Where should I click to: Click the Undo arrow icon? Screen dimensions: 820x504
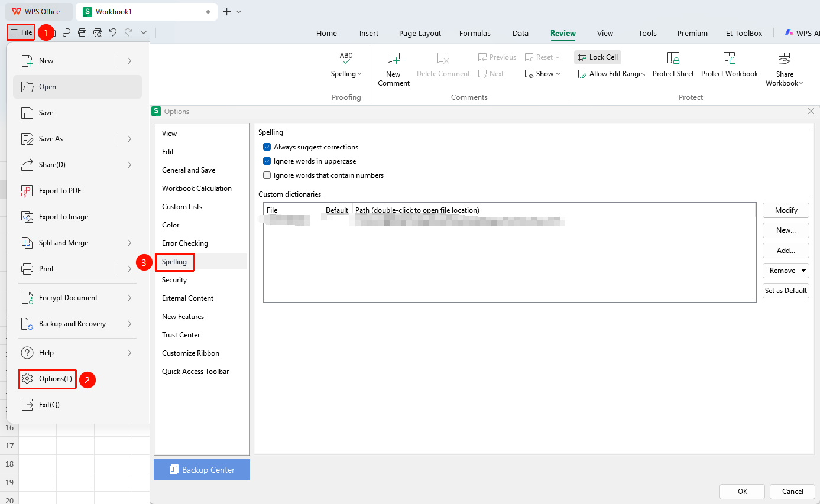tap(113, 32)
